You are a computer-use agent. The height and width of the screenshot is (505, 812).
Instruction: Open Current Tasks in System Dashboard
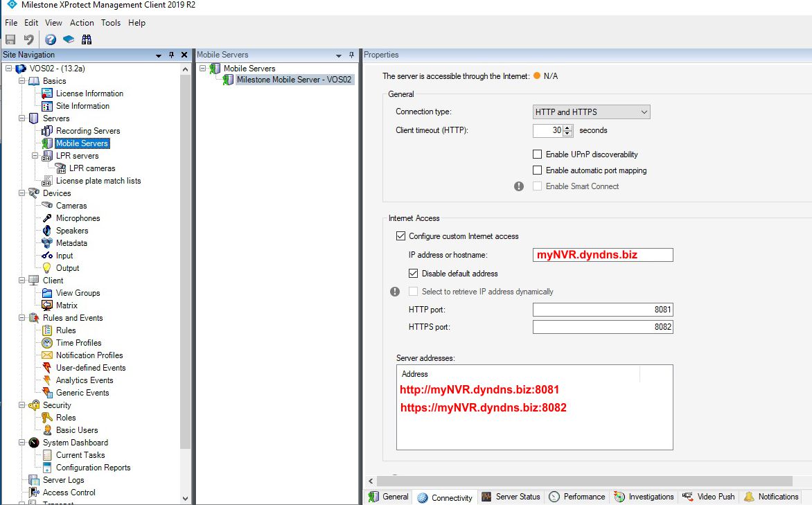(x=80, y=454)
